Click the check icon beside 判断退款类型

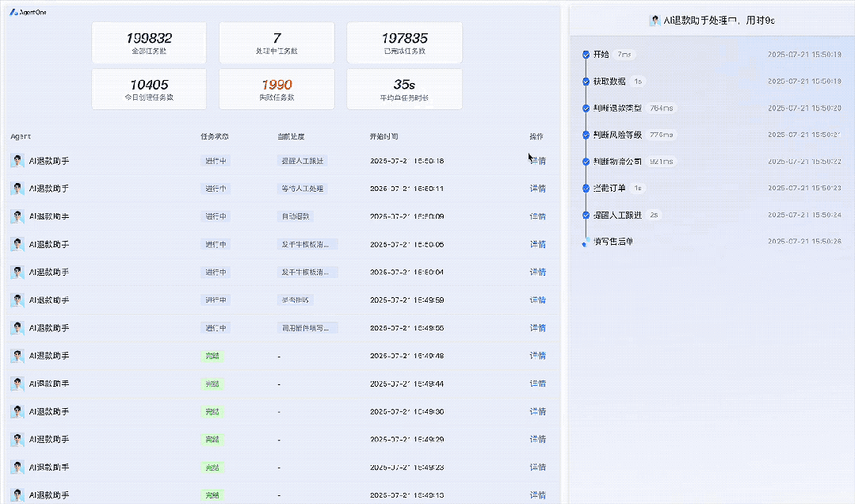(x=586, y=108)
